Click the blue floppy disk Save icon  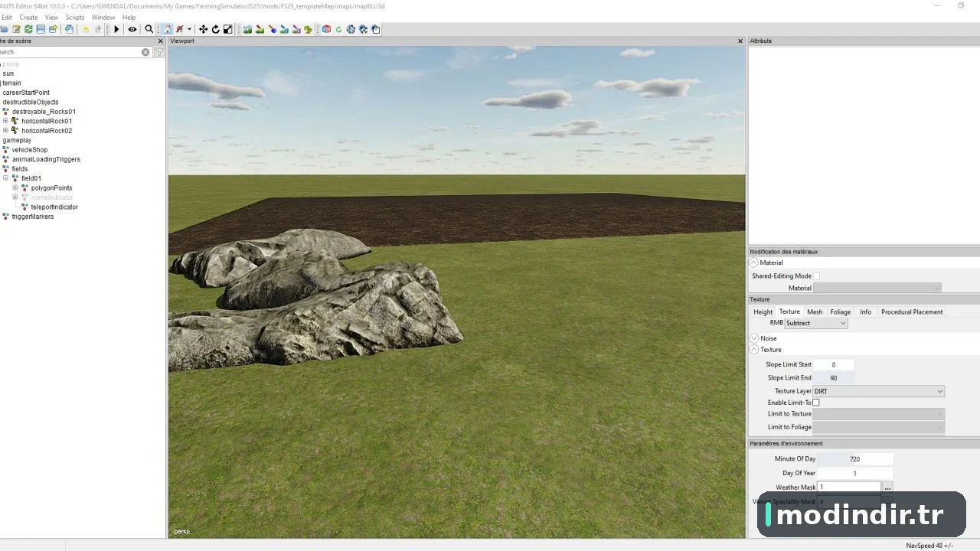tap(41, 29)
